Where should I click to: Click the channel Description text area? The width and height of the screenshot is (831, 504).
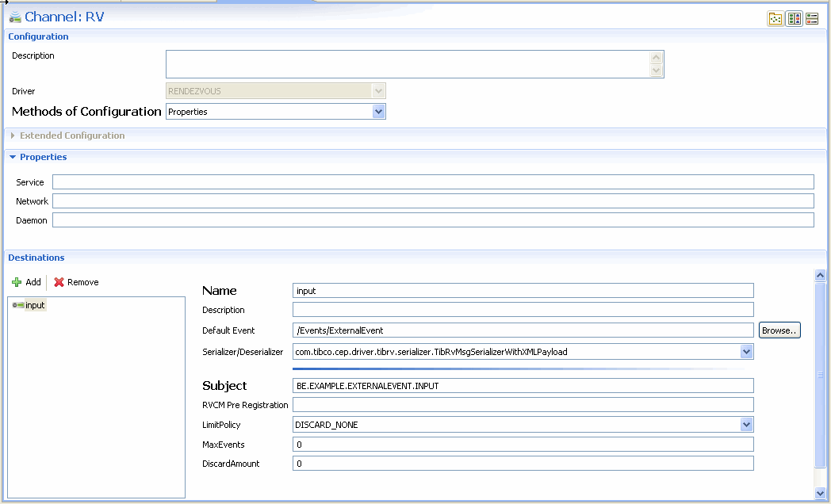[408, 64]
